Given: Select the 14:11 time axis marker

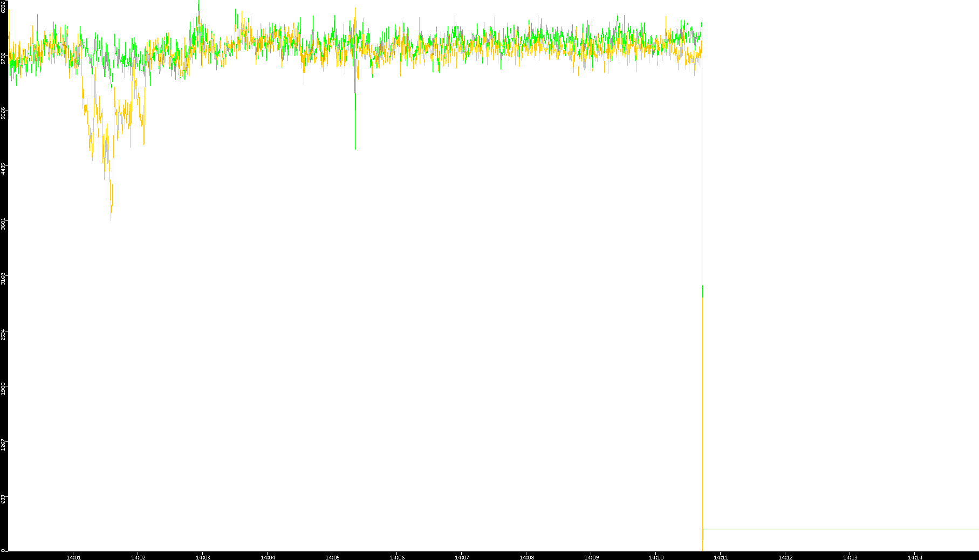Looking at the screenshot, I should coord(721,557).
